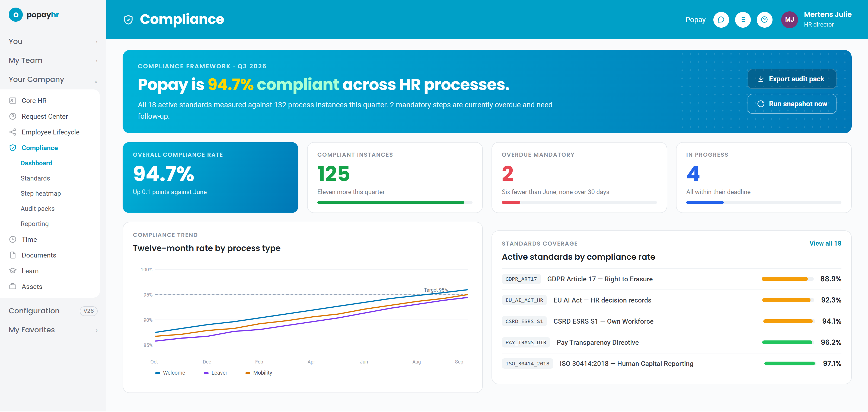This screenshot has width=868, height=412.
Task: Click the MJ user avatar
Action: point(789,20)
